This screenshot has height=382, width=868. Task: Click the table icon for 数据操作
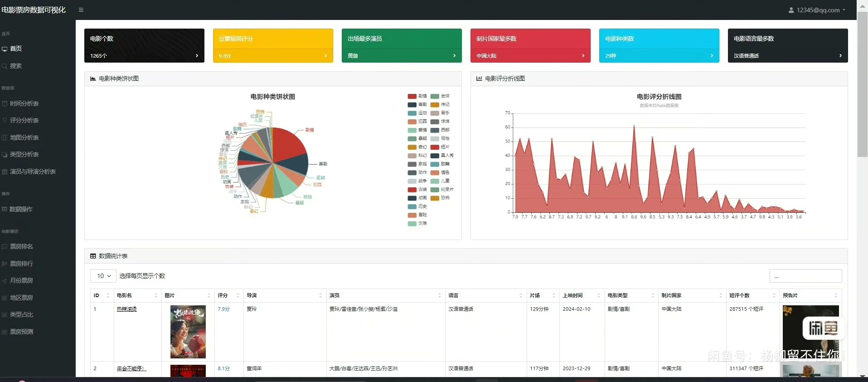(5, 209)
